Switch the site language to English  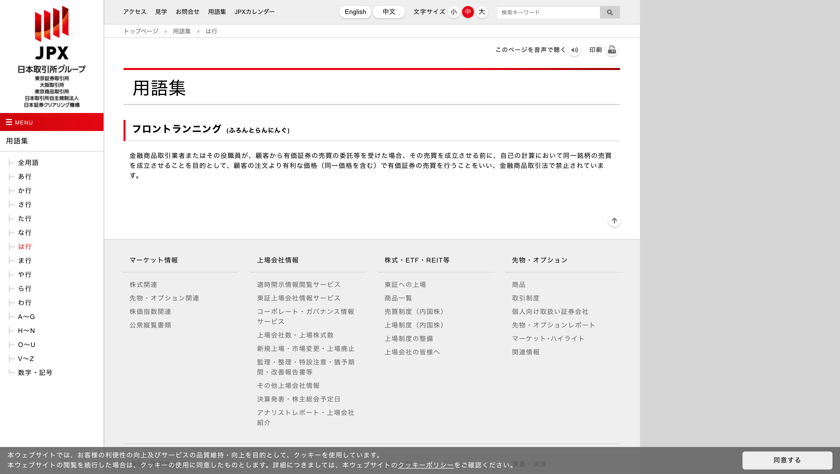[x=355, y=12]
